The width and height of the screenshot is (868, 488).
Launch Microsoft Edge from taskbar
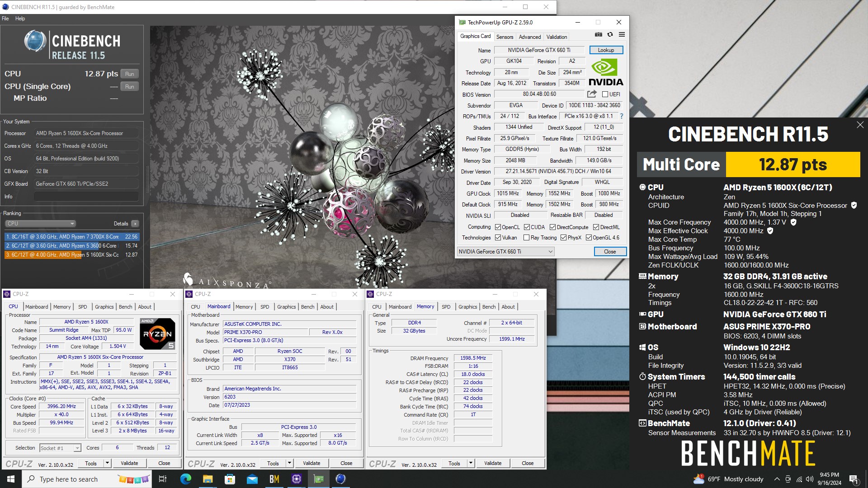click(x=185, y=479)
